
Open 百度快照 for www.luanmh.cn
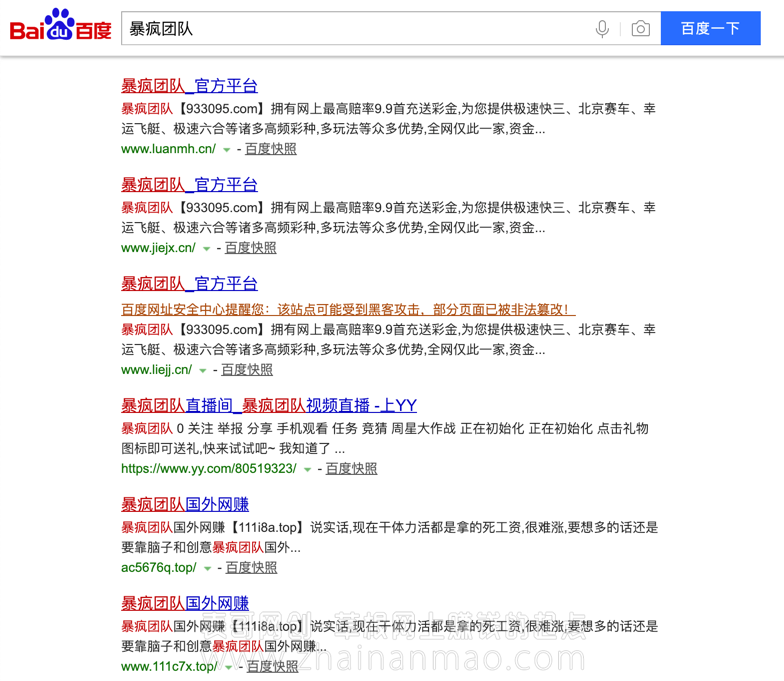click(x=270, y=149)
